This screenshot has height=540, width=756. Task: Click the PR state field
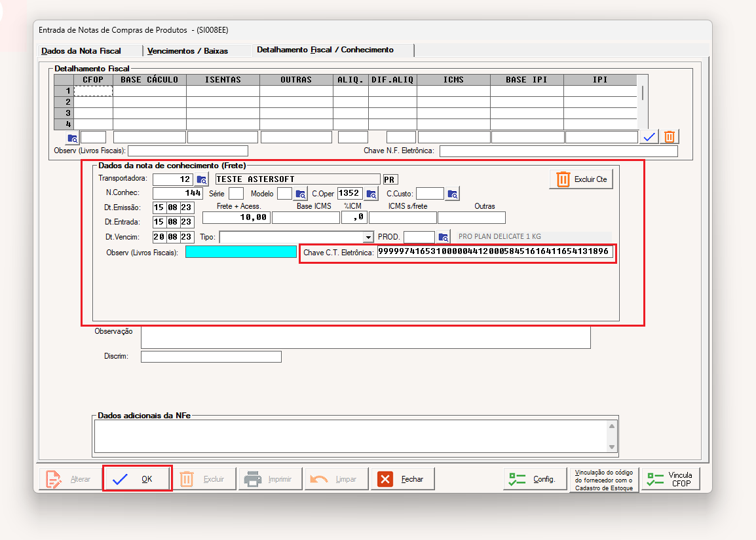[390, 180]
